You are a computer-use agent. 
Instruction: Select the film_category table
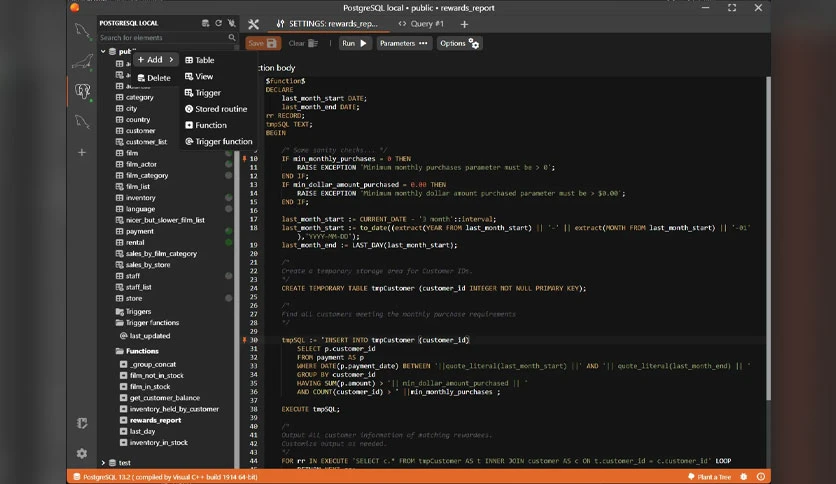click(x=142, y=175)
